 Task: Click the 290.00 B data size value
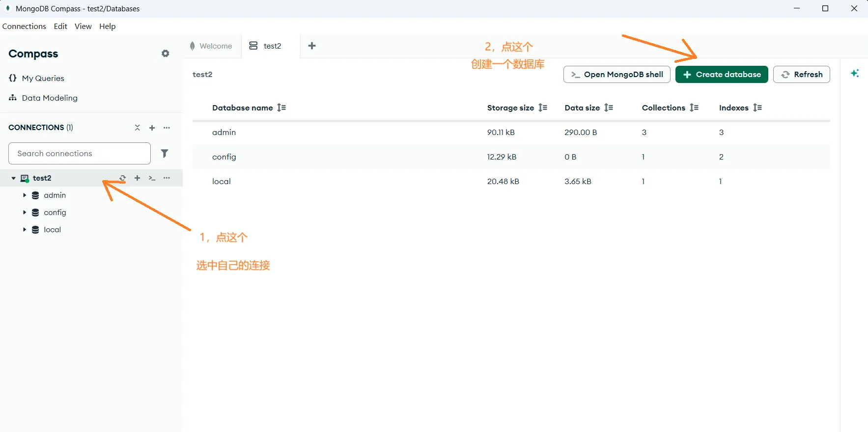(581, 133)
